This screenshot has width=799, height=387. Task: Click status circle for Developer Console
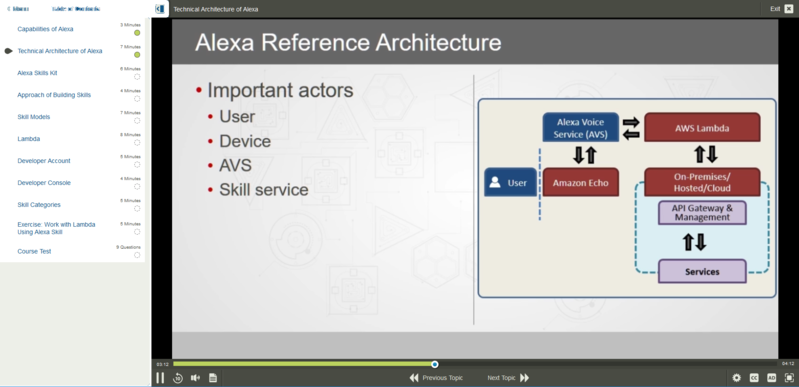pos(137,187)
